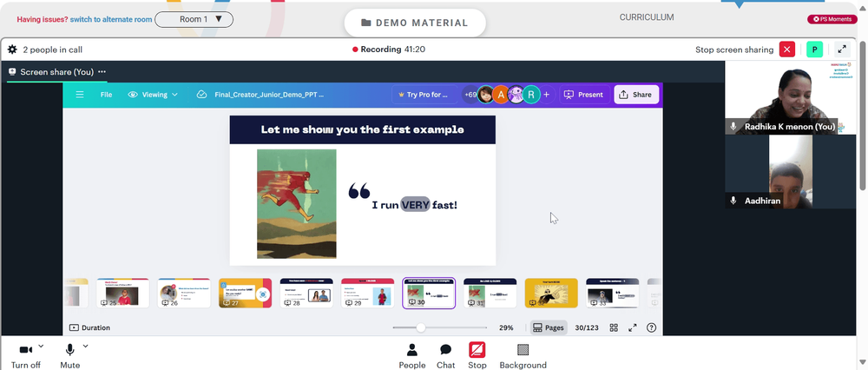This screenshot has width=868, height=370.
Task: Open Canva hamburger menu
Action: coord(80,95)
